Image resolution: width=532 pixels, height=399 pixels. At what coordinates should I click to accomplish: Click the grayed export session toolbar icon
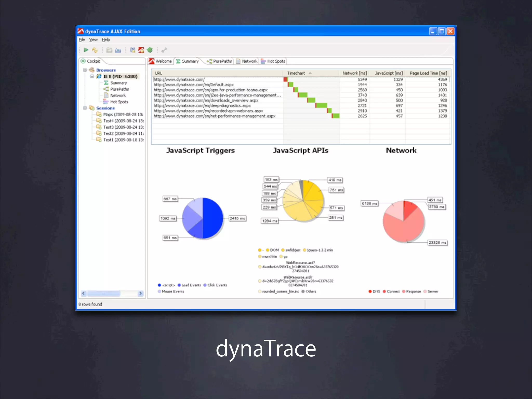[x=109, y=50]
